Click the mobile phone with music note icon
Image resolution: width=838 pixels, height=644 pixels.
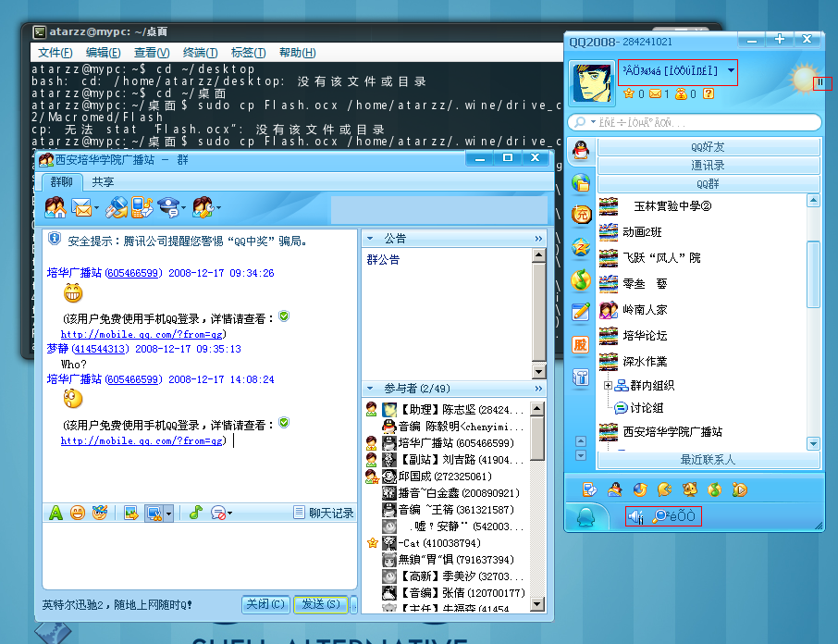click(142, 207)
